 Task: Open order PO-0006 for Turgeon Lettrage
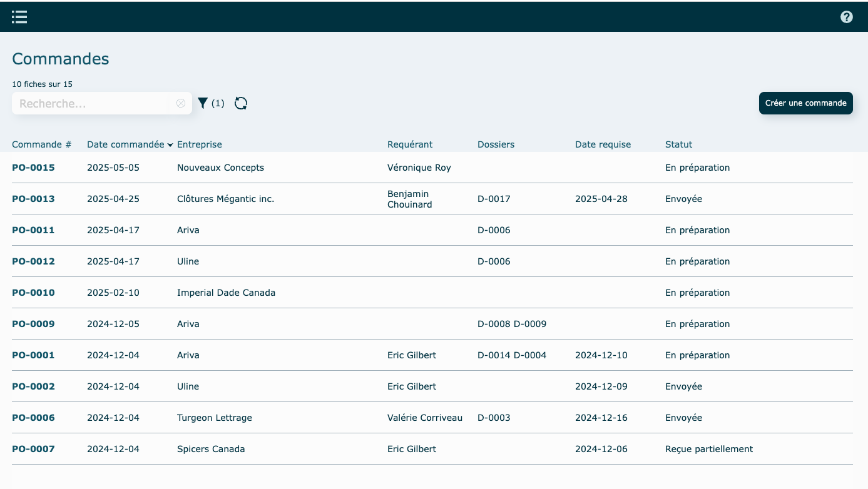pos(33,418)
